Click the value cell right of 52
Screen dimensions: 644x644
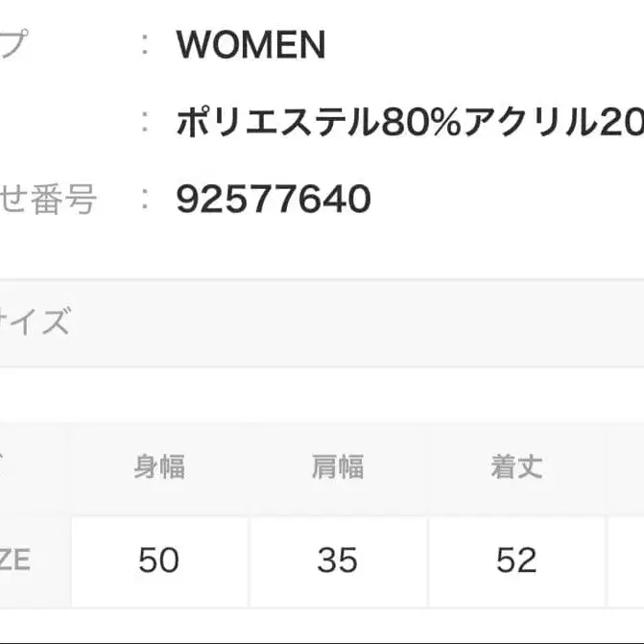point(626,560)
